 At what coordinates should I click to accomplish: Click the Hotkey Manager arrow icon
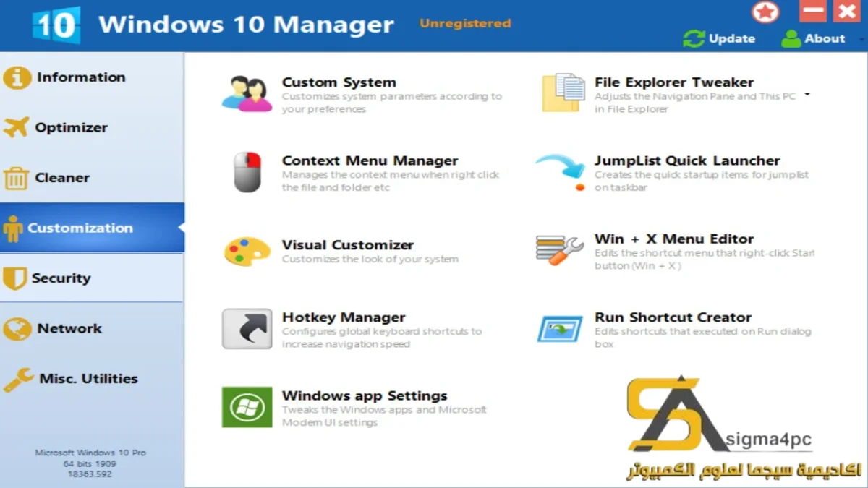pos(247,329)
